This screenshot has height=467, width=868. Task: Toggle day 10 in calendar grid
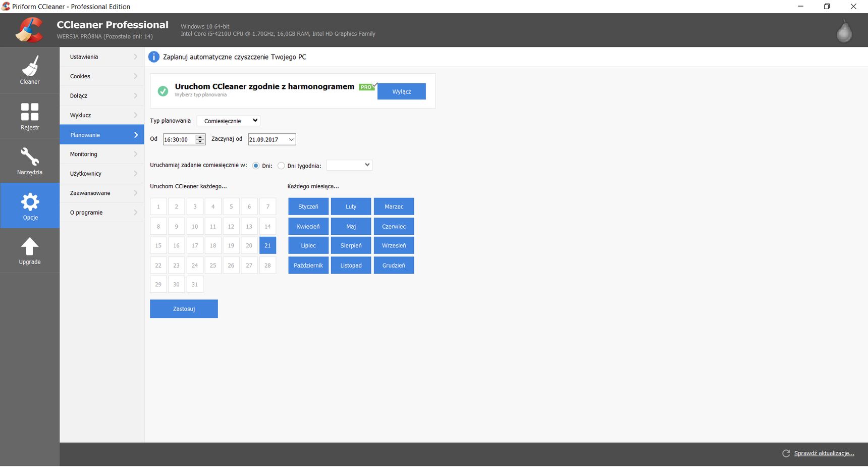tap(195, 226)
